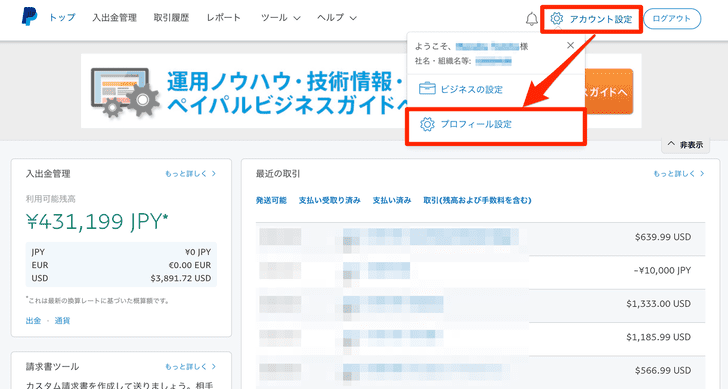728x389 pixels.
Task: Open もっと詳しく in 最近の取引 panel
Action: [679, 174]
